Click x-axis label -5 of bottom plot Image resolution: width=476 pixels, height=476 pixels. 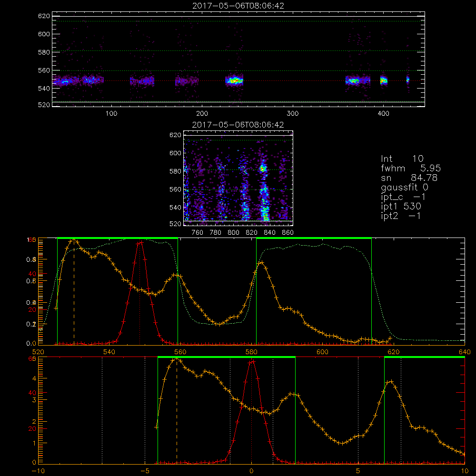click(145, 471)
